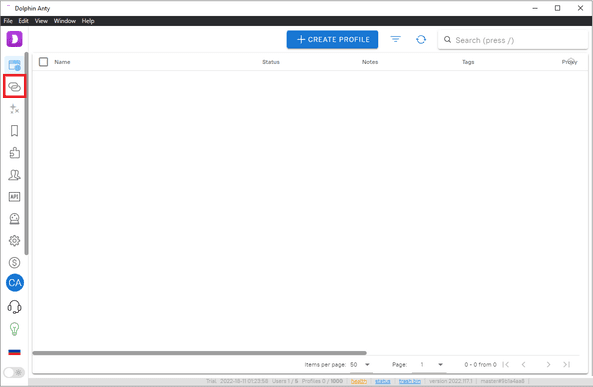Maximize the Dolphin Anty window
This screenshot has height=387, width=593.
557,8
